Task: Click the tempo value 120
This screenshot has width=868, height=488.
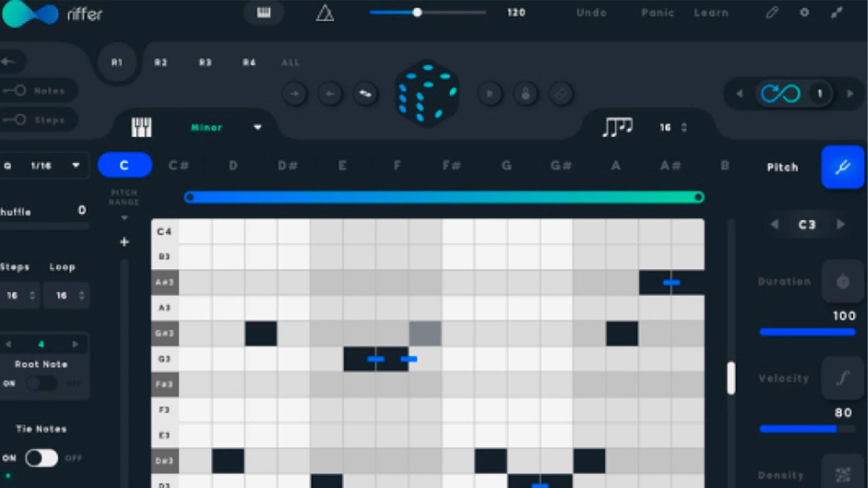Action: pyautogui.click(x=516, y=13)
